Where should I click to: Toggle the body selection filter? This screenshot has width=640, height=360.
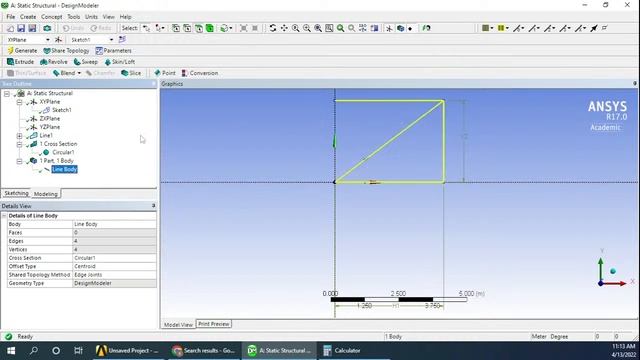[209, 28]
